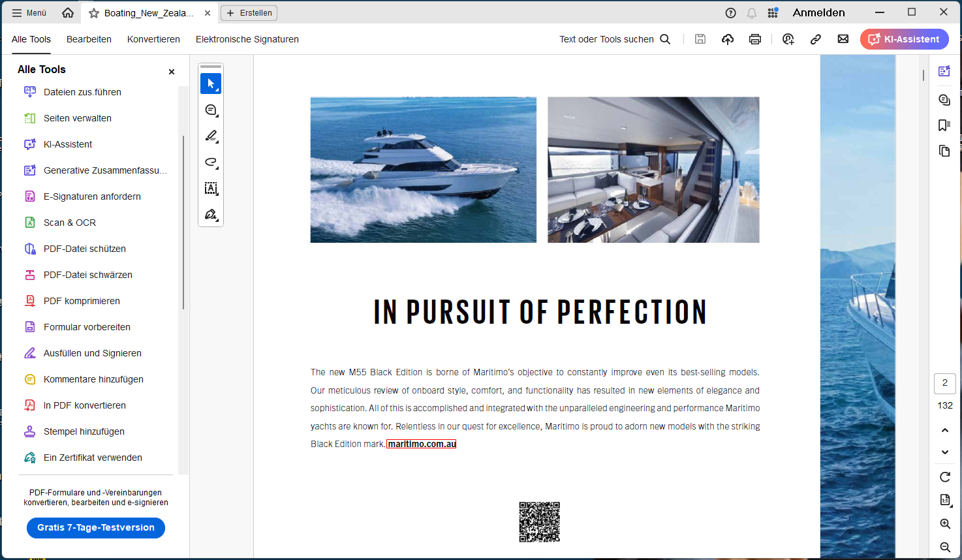The image size is (962, 560).
Task: Zoom in on the document
Action: [x=944, y=523]
